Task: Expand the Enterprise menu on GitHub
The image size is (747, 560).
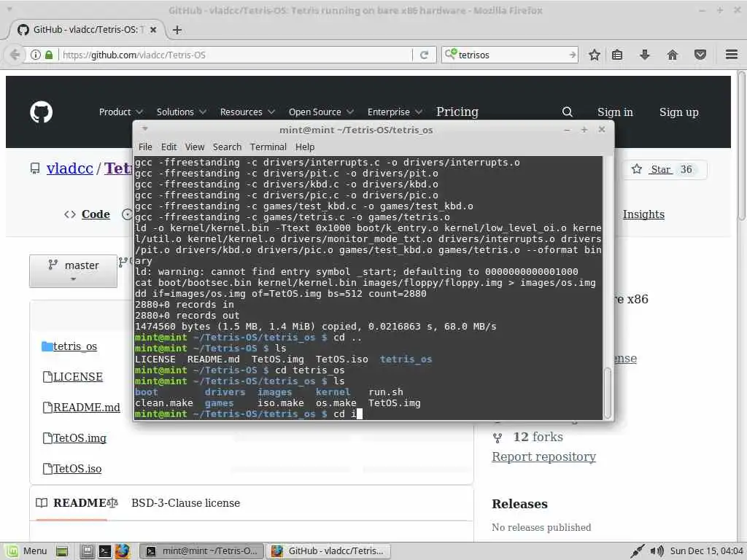Action: (395, 112)
